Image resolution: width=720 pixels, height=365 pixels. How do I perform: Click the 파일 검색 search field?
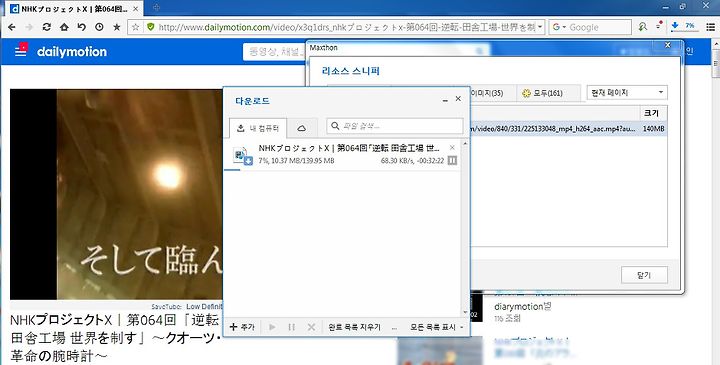pyautogui.click(x=395, y=126)
